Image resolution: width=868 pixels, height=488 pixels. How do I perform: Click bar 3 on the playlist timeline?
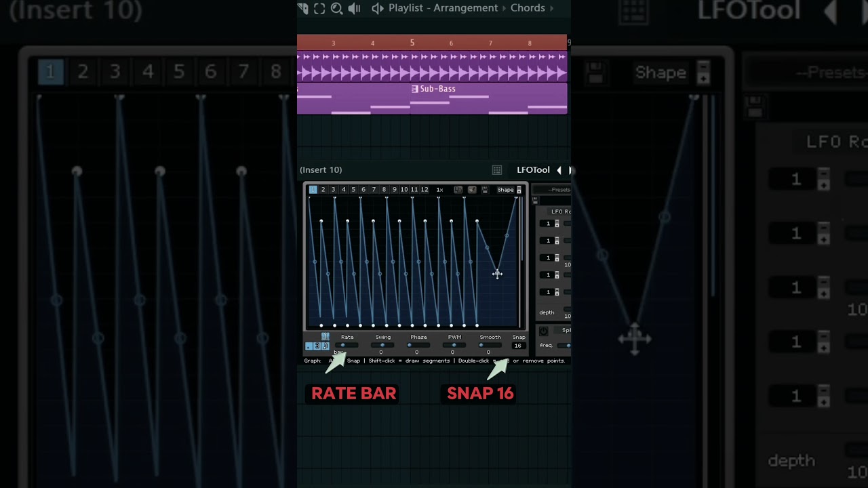click(x=333, y=43)
